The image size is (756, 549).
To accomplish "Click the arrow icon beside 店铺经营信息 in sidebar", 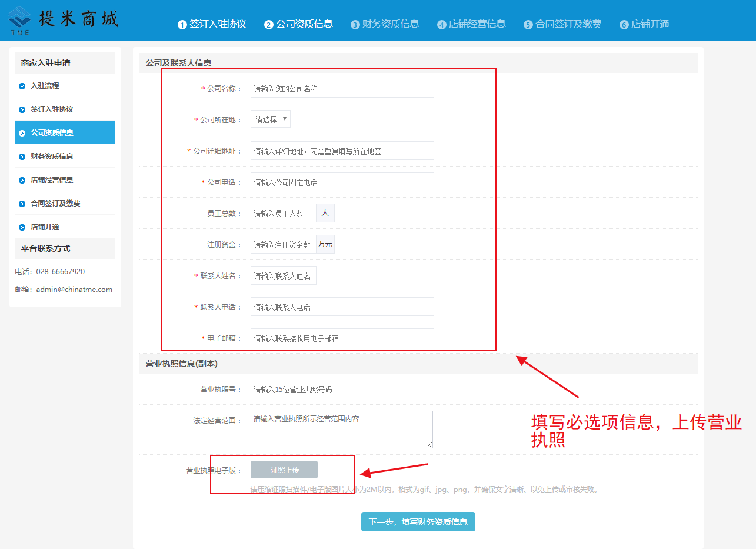I will (22, 180).
